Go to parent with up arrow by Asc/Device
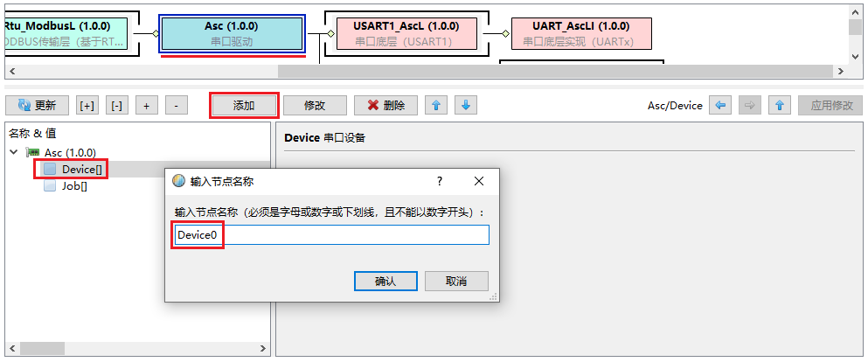868x362 pixels. coord(780,106)
